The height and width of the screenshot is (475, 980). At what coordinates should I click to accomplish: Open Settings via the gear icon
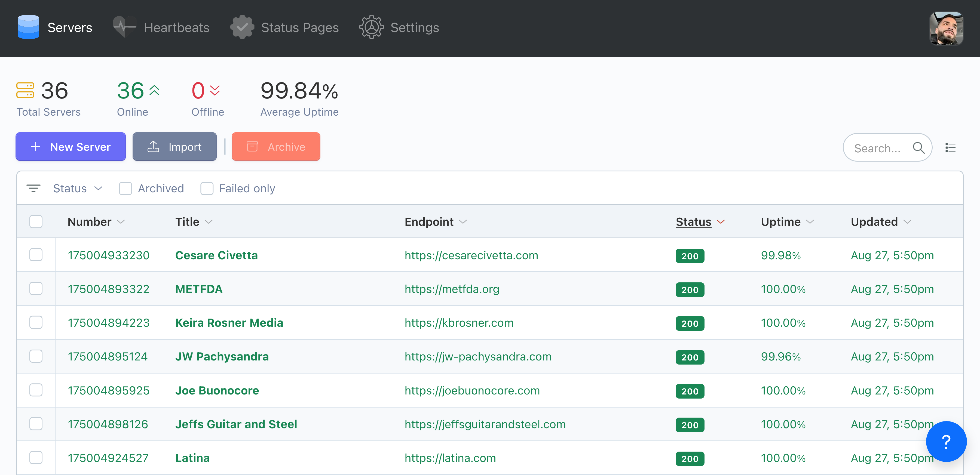(371, 27)
